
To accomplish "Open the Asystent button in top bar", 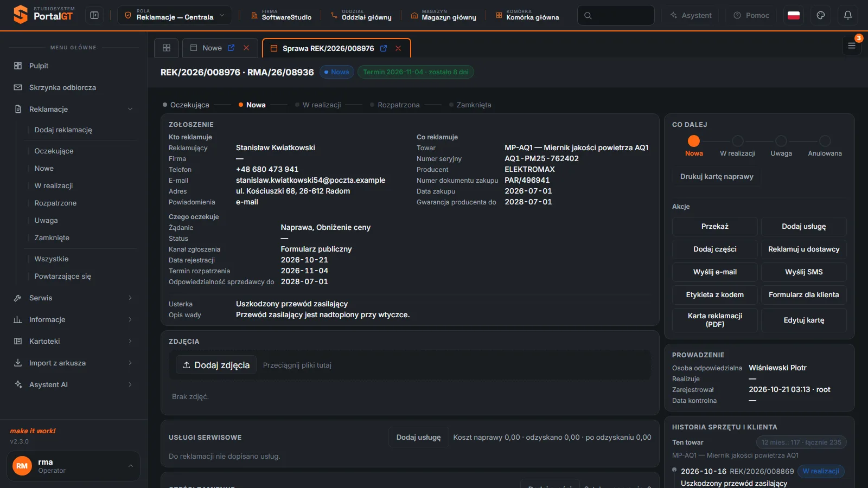I will tap(691, 15).
